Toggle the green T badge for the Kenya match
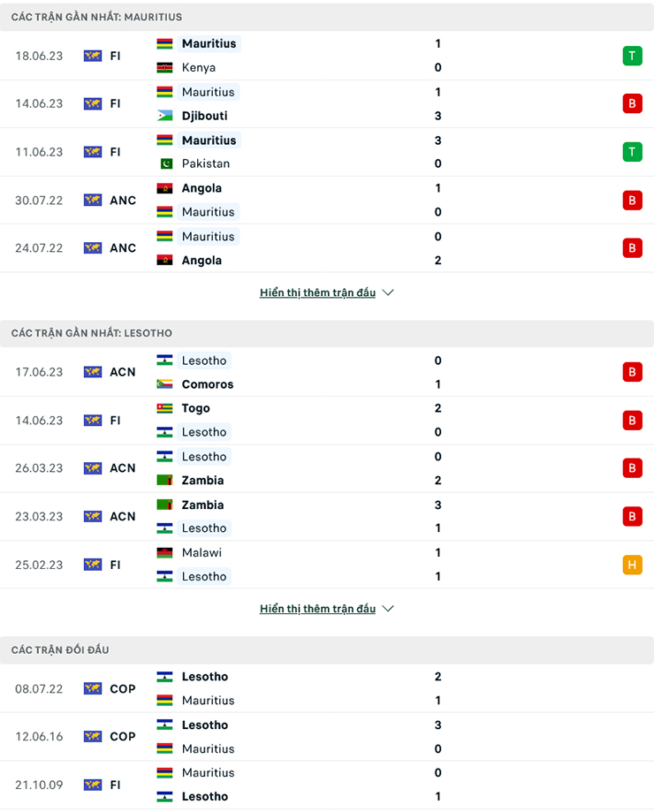 (633, 55)
